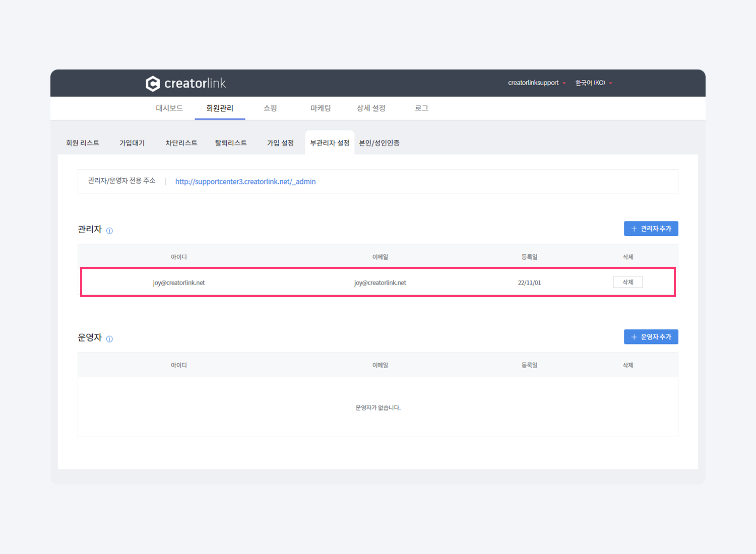Open the creatorlinksupport account dropdown
756x554 pixels.
(536, 83)
